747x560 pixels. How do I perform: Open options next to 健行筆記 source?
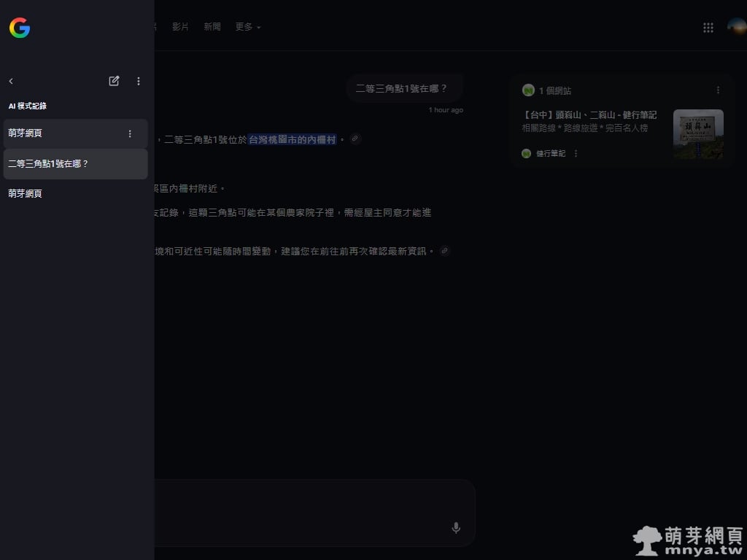pos(576,154)
